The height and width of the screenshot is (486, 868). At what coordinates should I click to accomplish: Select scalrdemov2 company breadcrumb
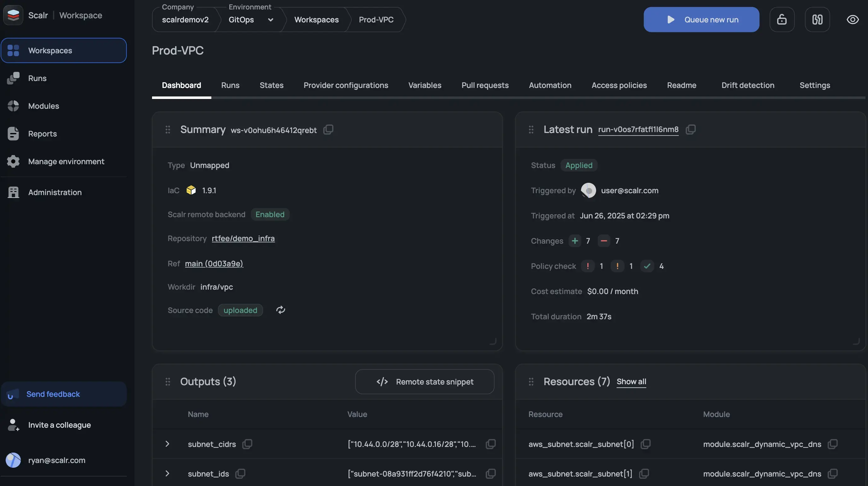click(185, 20)
